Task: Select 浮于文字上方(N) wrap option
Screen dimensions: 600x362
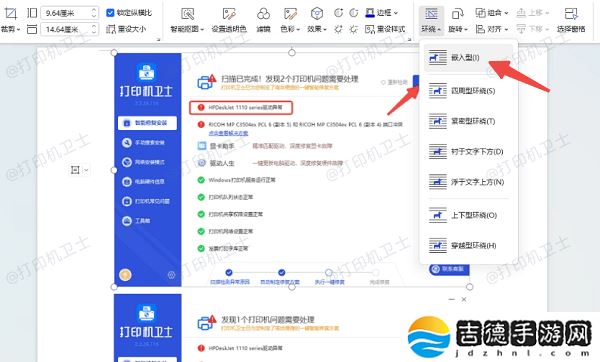Action: coord(468,182)
